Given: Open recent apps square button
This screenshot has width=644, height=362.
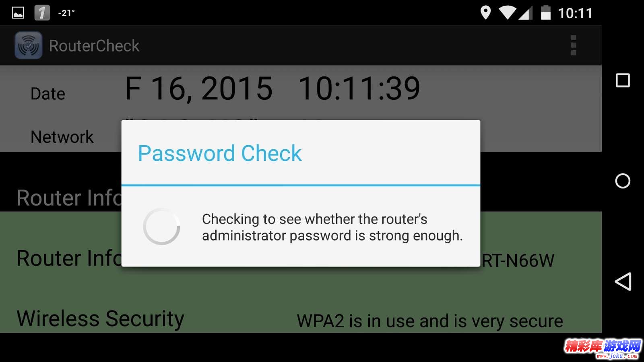Looking at the screenshot, I should [x=623, y=80].
